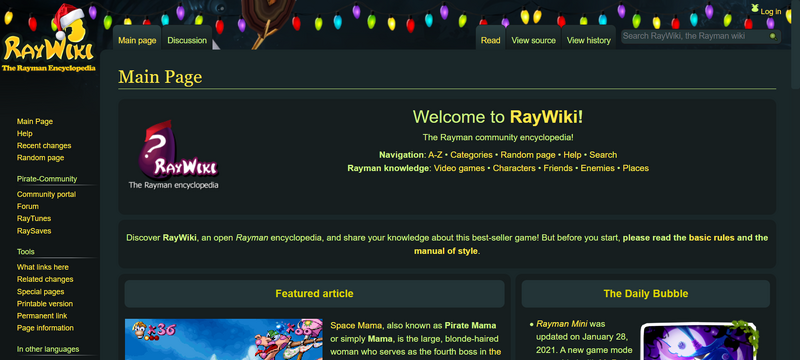
Task: Click the purple plum RayWiki welcome logo
Action: point(173,155)
